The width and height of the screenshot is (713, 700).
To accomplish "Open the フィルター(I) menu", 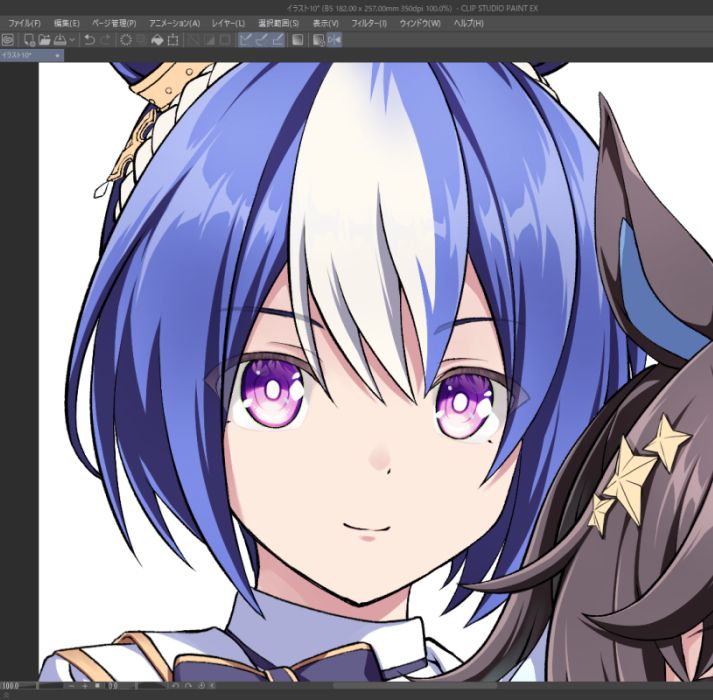I will [369, 23].
